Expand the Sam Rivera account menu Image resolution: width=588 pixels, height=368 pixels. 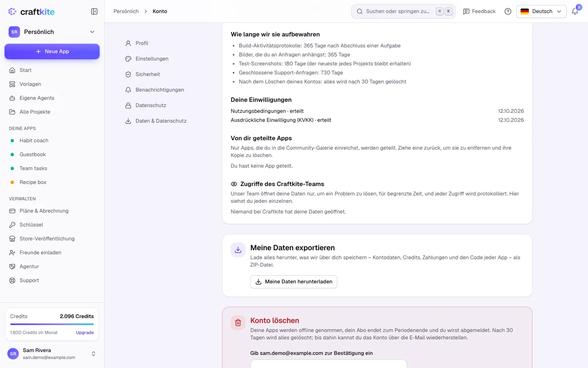52,354
